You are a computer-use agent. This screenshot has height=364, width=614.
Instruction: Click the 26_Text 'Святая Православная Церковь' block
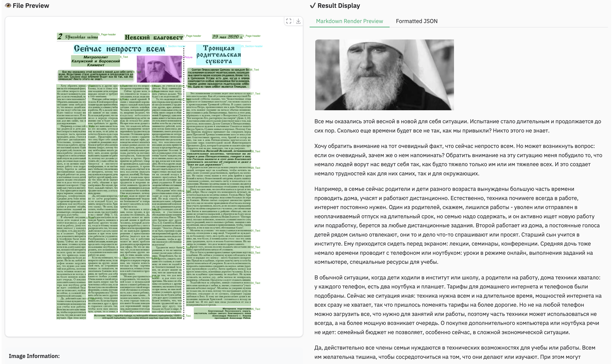point(218,78)
